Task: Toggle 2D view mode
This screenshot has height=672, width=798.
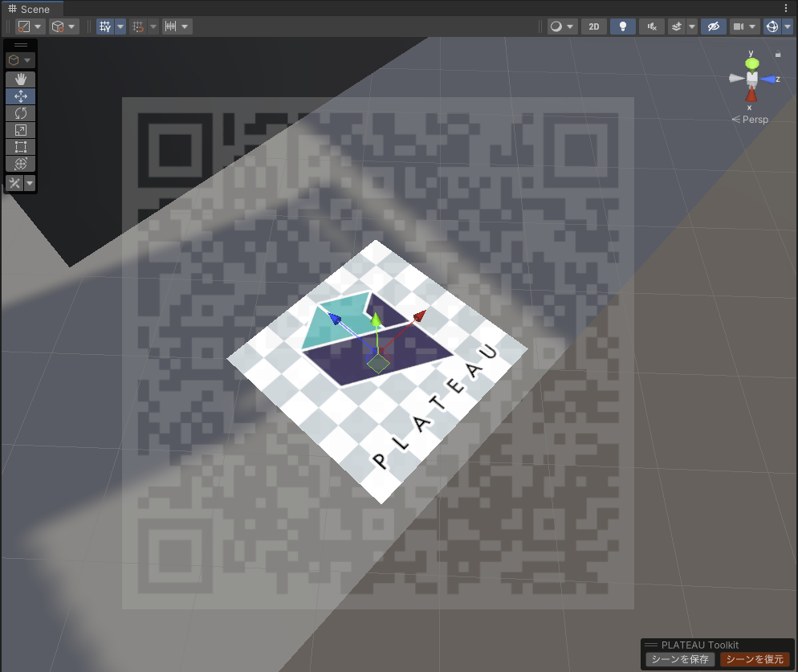Action: 594,26
